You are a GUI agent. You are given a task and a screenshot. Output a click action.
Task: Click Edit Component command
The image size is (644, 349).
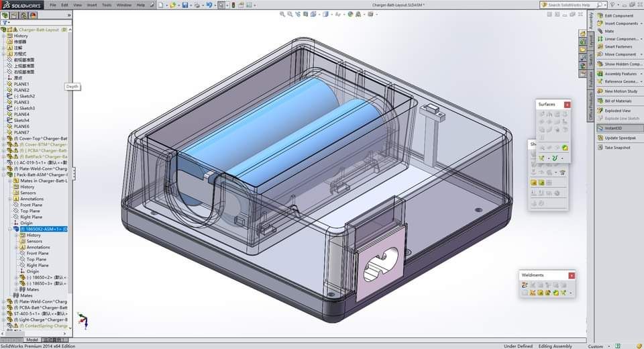tap(615, 15)
